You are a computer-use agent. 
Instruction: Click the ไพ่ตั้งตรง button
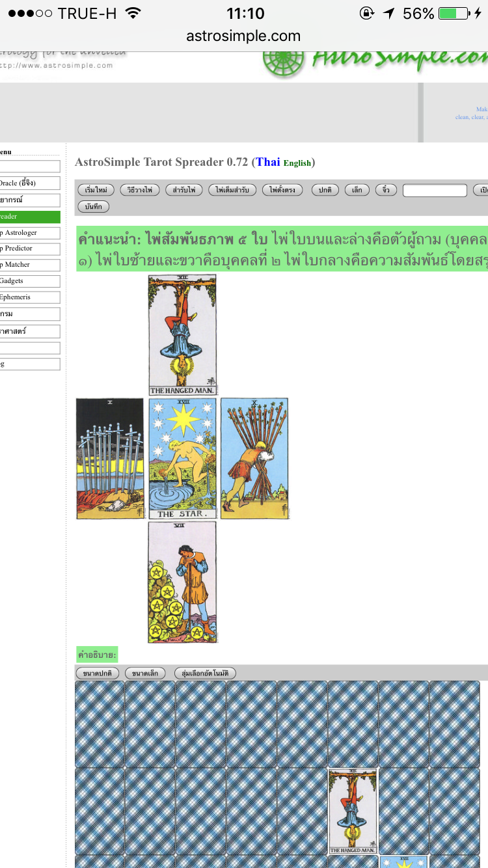(283, 190)
